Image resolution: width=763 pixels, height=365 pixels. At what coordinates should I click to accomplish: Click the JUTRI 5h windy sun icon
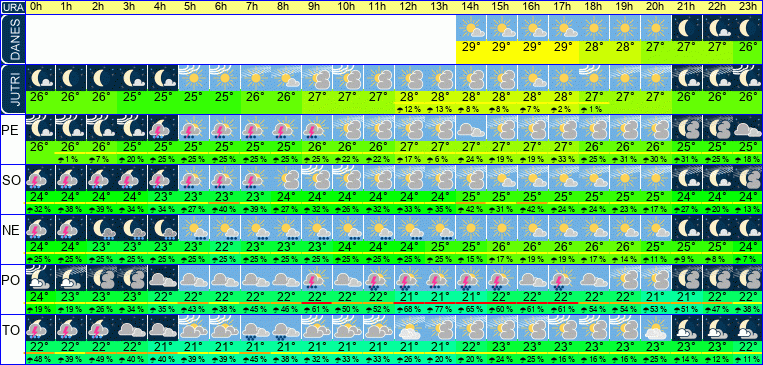194,78
